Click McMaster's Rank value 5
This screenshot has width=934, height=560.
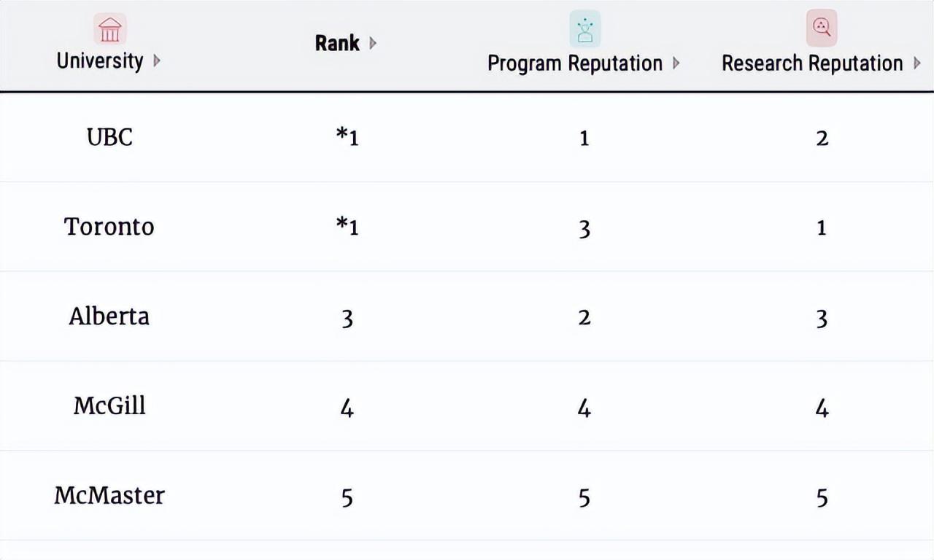[347, 497]
